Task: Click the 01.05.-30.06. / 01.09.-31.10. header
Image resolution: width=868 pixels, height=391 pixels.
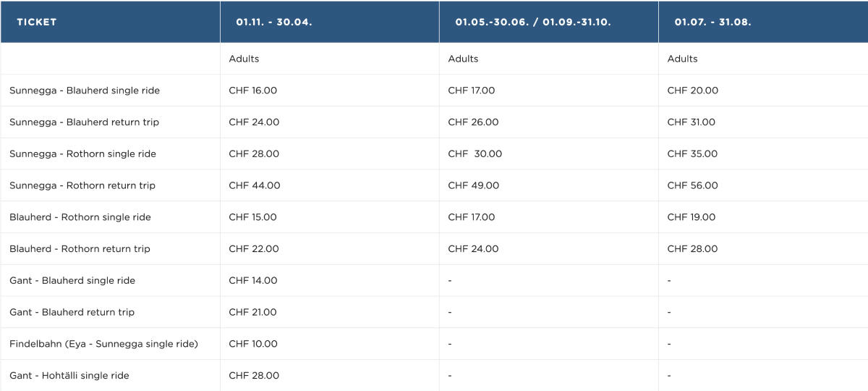Action: [x=533, y=22]
